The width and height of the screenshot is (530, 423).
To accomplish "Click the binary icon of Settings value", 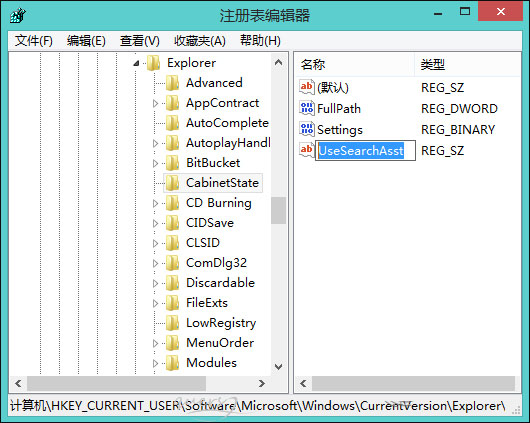I will (x=307, y=129).
